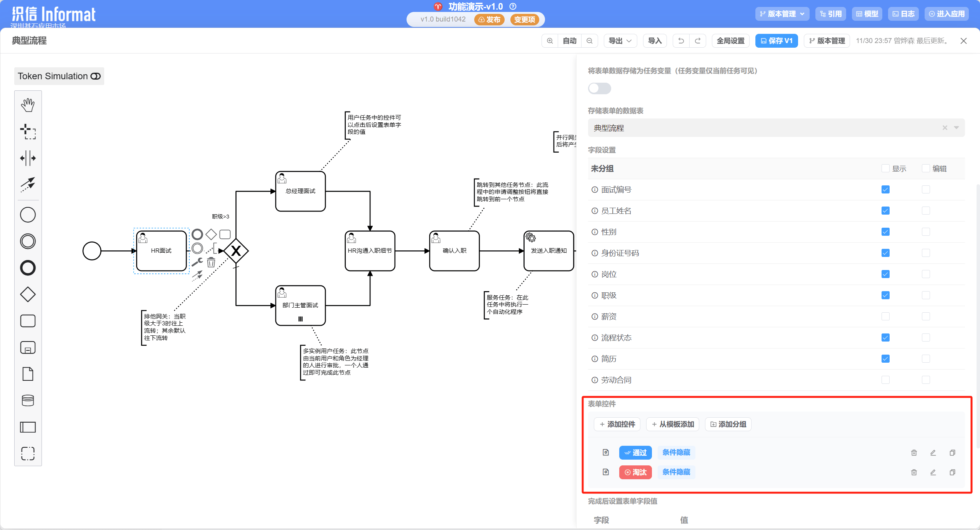Click the delete icon for 通过 control

(x=914, y=453)
